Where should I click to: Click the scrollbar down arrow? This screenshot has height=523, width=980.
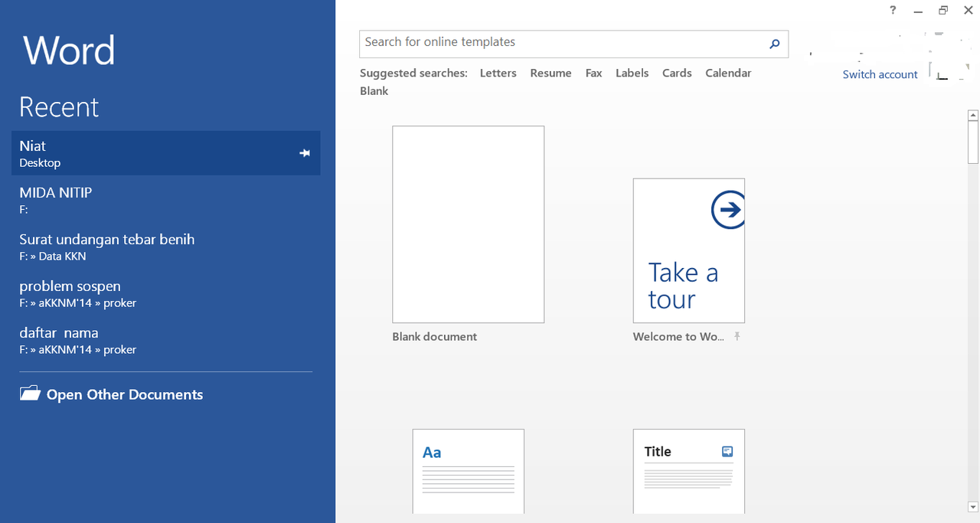click(973, 506)
